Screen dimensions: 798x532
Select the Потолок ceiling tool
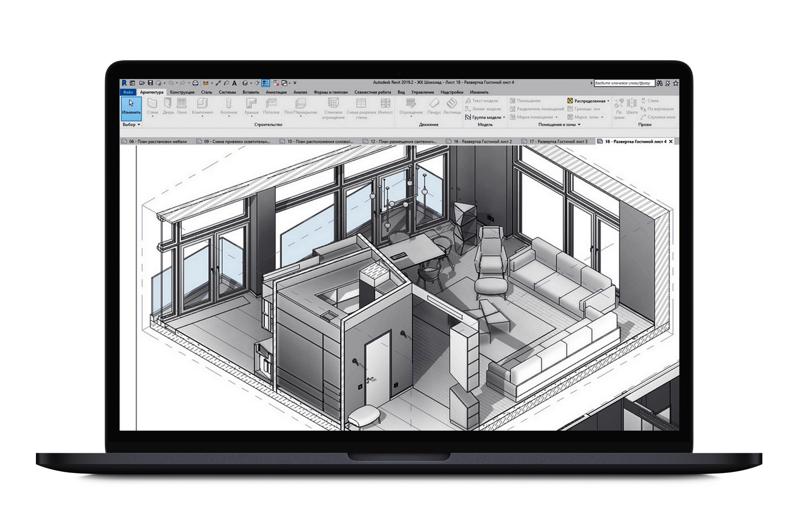click(x=271, y=106)
